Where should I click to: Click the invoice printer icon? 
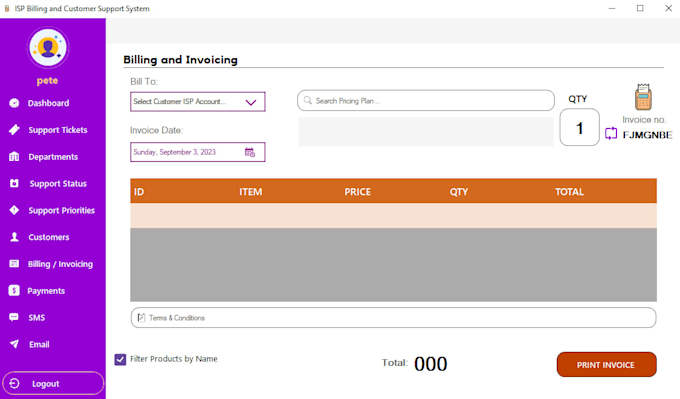[x=643, y=97]
